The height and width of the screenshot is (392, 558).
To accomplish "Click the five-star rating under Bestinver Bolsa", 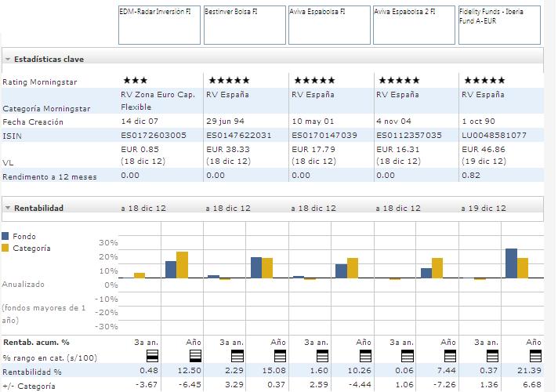I will point(229,80).
